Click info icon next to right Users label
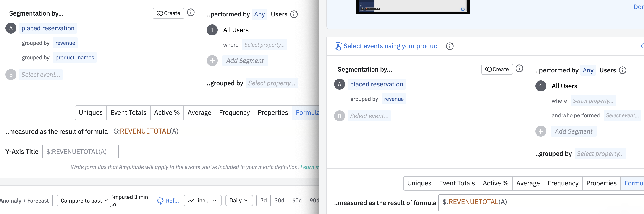 (x=623, y=70)
